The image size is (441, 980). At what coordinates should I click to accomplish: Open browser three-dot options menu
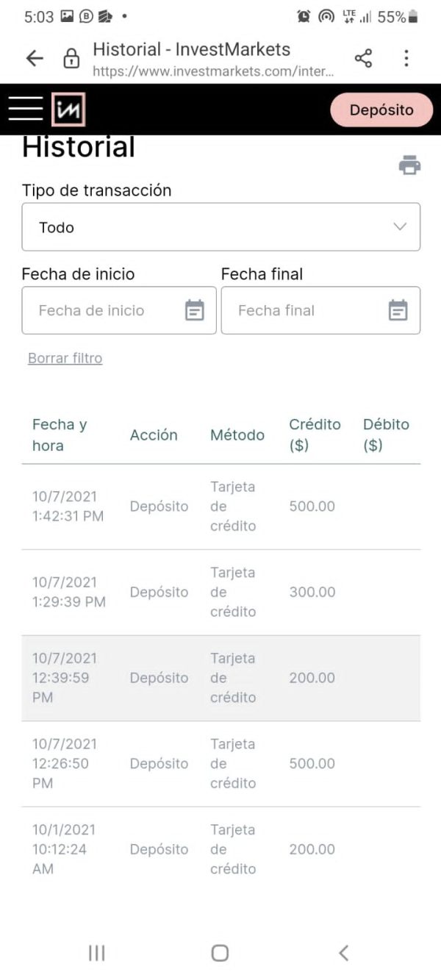pos(406,59)
